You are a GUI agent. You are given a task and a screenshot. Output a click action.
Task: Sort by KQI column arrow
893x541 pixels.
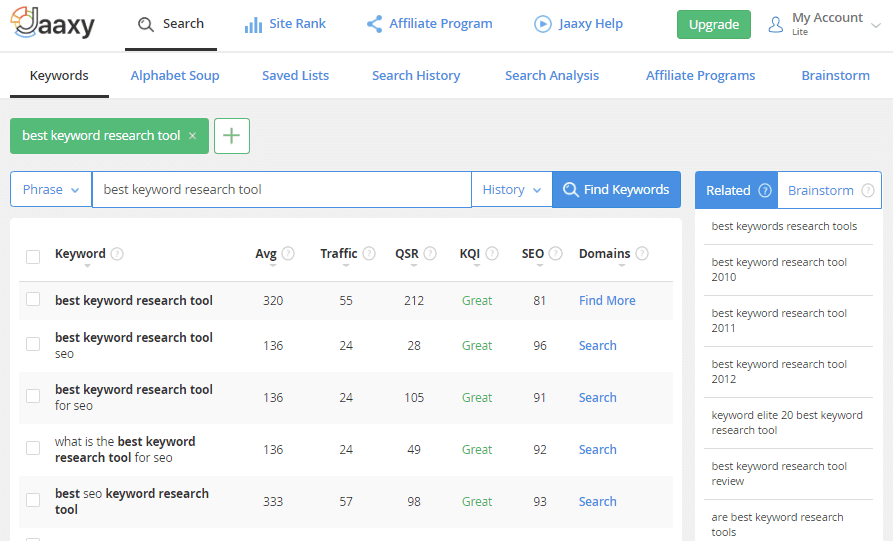point(477,266)
